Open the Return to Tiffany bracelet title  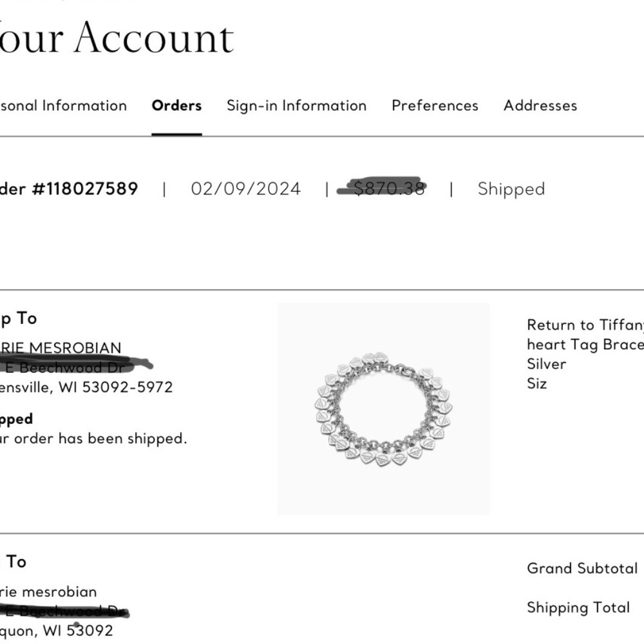pos(585,334)
